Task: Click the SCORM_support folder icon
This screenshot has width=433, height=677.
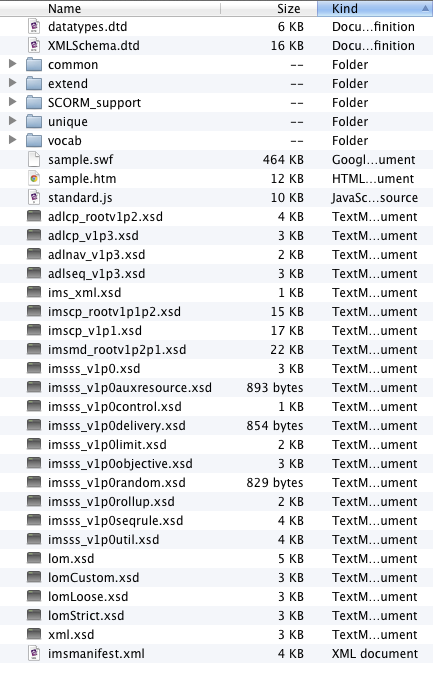Action: point(34,103)
